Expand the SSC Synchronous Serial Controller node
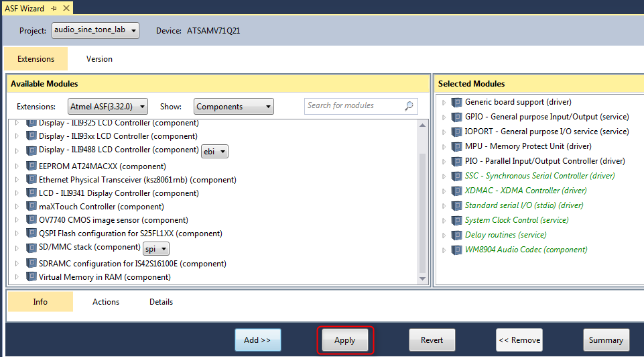The image size is (644, 357). 444,176
